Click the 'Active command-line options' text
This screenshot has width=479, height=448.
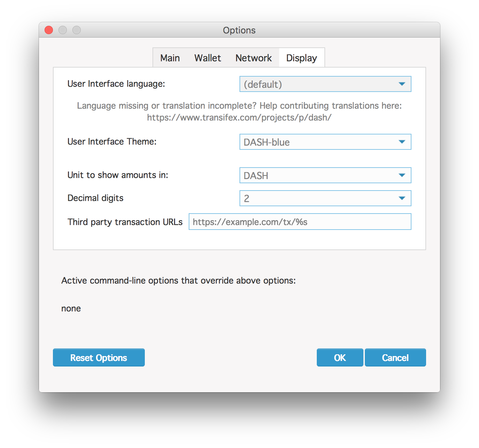click(179, 280)
